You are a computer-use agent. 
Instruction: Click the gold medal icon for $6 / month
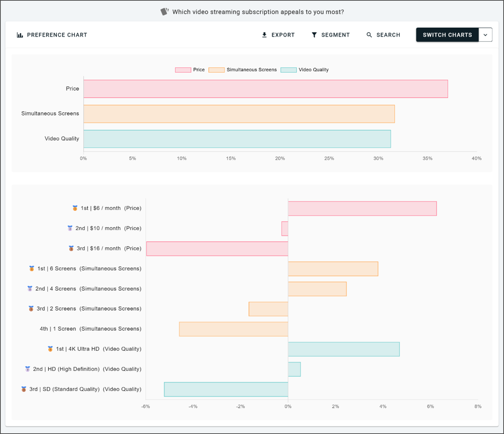75,208
